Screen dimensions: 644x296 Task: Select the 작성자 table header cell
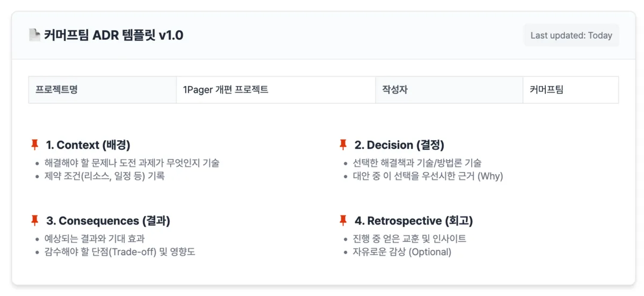449,90
